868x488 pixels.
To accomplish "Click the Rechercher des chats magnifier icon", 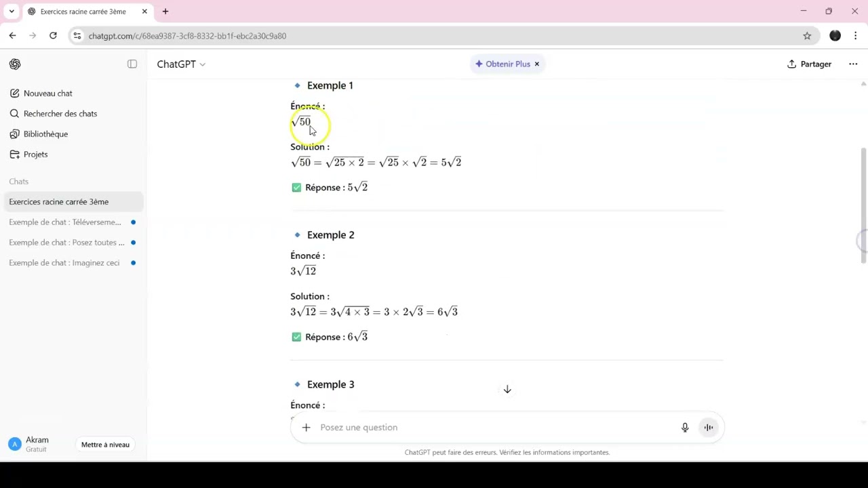I will click(14, 114).
